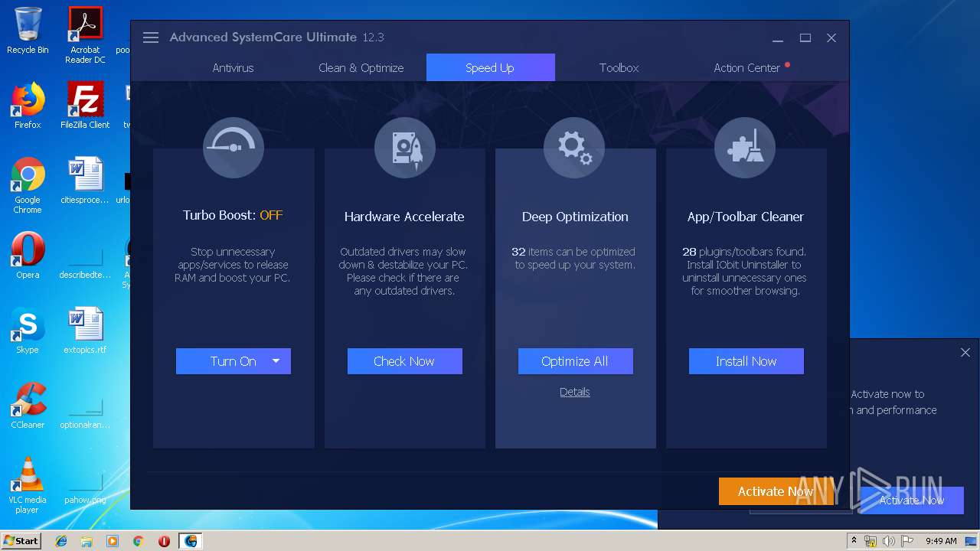Click Install Now for IObit Uninstaller

point(746,361)
